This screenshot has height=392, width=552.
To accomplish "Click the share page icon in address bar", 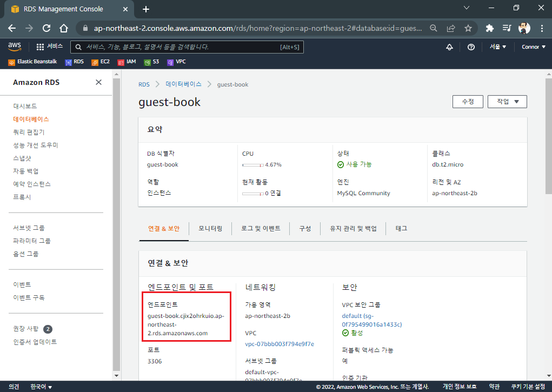I will [x=451, y=28].
